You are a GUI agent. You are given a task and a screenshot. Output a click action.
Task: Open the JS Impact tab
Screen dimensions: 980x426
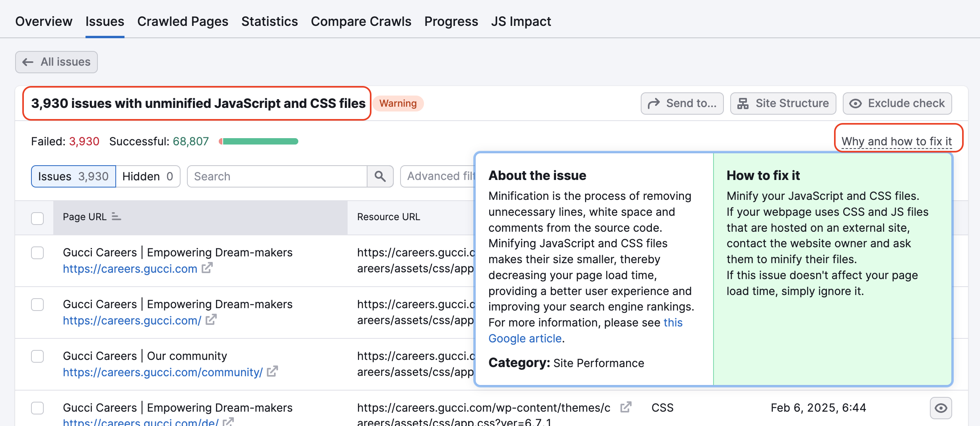(521, 21)
